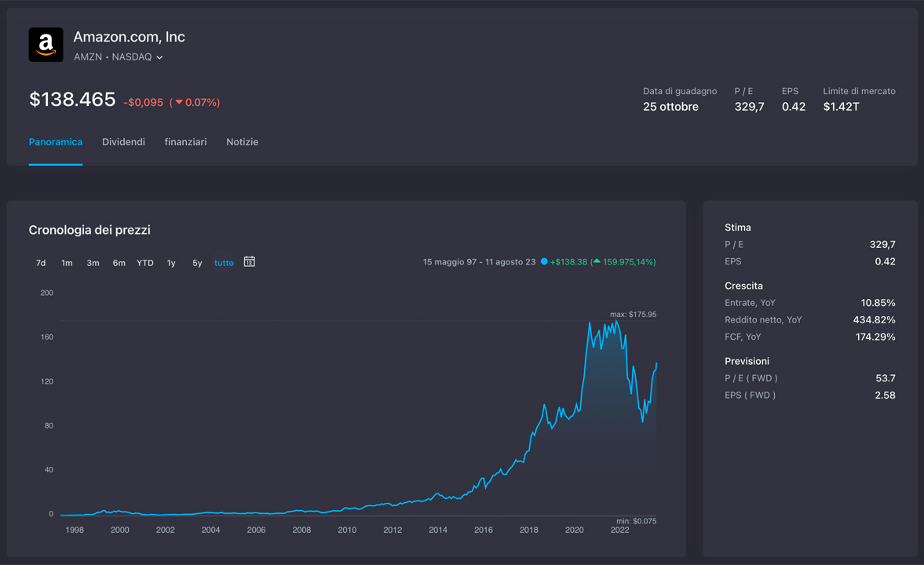Click the red price change percentage

coord(195,103)
